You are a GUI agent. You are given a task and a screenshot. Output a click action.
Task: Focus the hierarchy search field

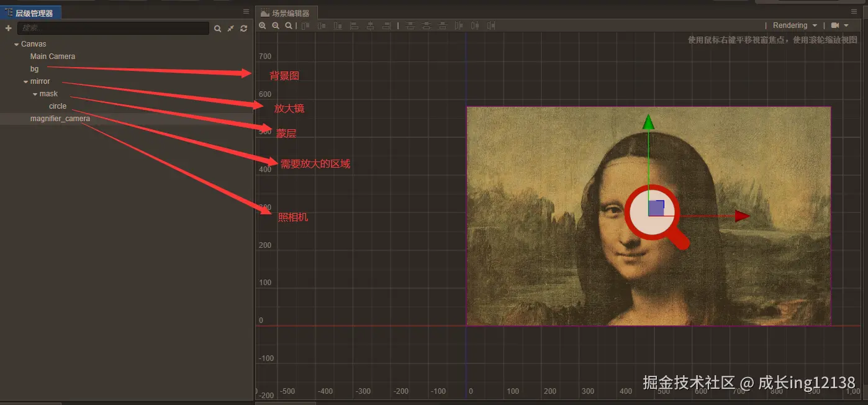coord(113,28)
